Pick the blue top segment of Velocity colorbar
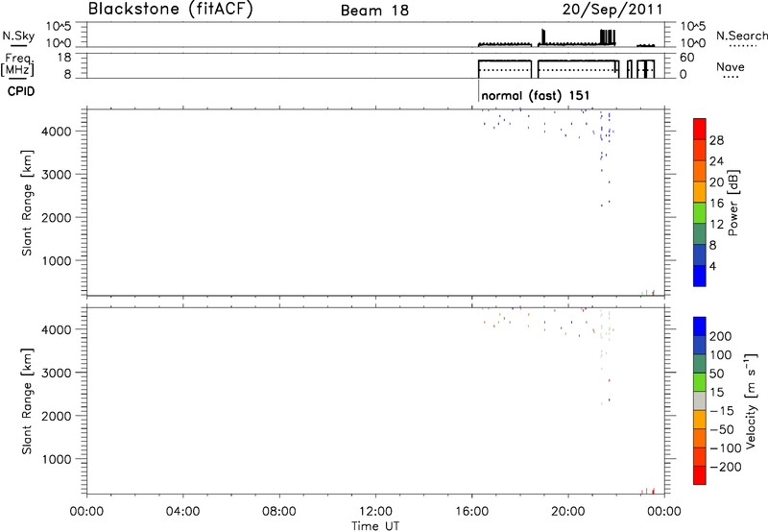Viewport: 768px width, 532px height. [x=700, y=326]
